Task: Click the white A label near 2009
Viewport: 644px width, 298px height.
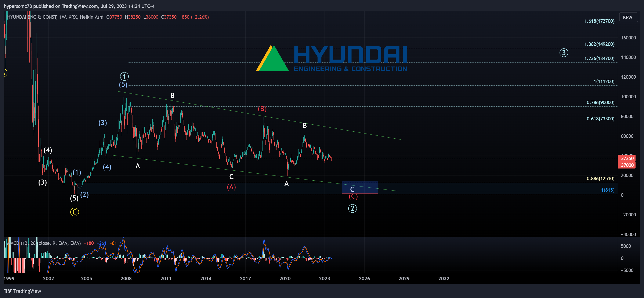Action: click(137, 166)
